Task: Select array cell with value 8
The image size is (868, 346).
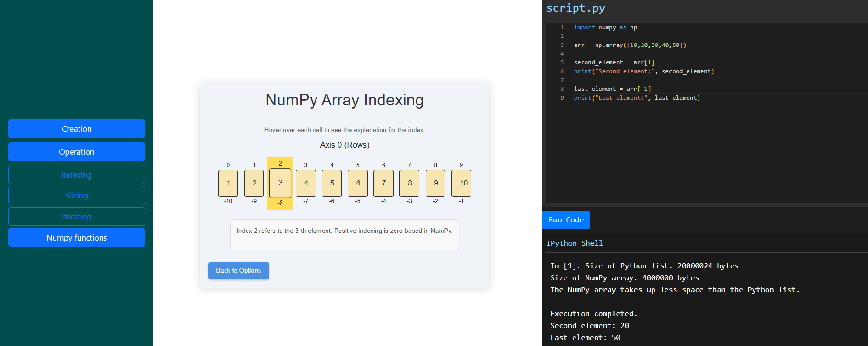Action: 409,183
